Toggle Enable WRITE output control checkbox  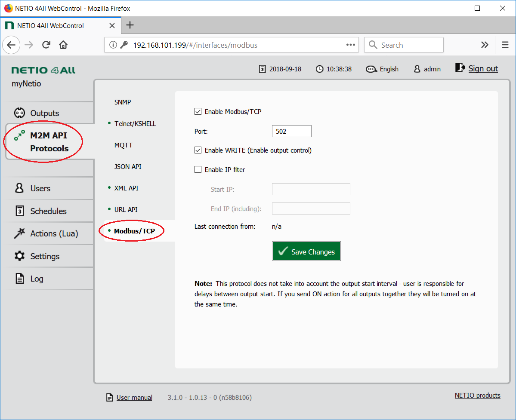198,150
